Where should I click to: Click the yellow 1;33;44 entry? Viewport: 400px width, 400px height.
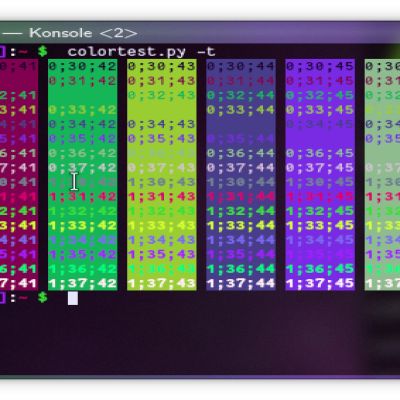(x=241, y=226)
